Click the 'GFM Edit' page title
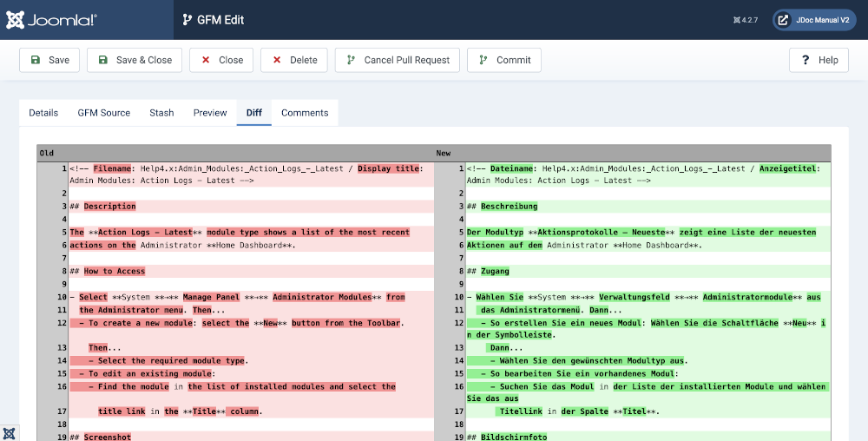The width and height of the screenshot is (868, 441). [220, 20]
